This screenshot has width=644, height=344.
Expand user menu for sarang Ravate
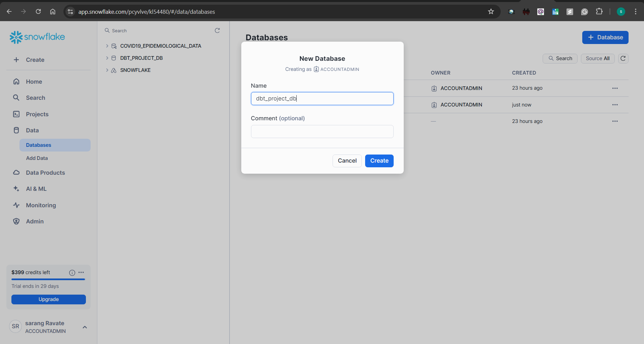pos(85,327)
